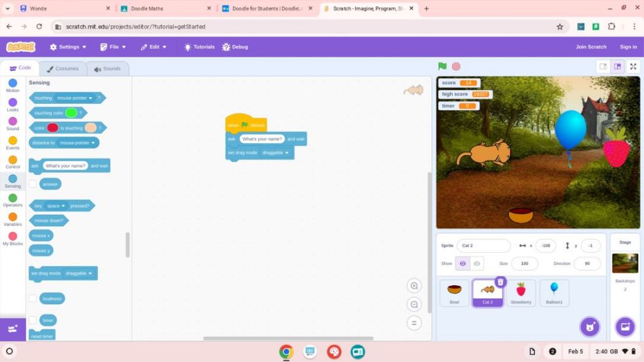Open the Variables block category
The image size is (644, 362).
(x=12, y=219)
